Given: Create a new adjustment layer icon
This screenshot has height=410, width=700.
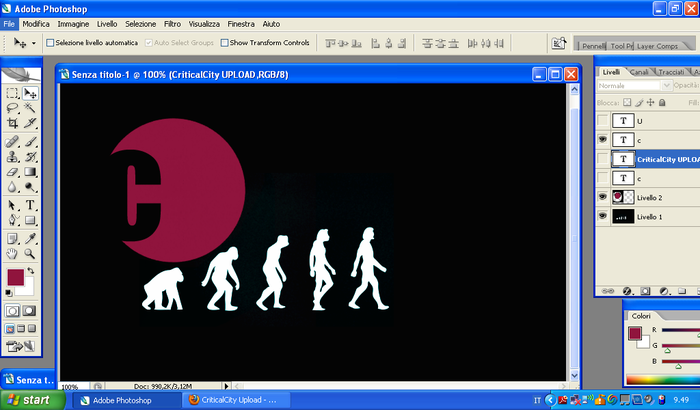Looking at the screenshot, I should 663,291.
